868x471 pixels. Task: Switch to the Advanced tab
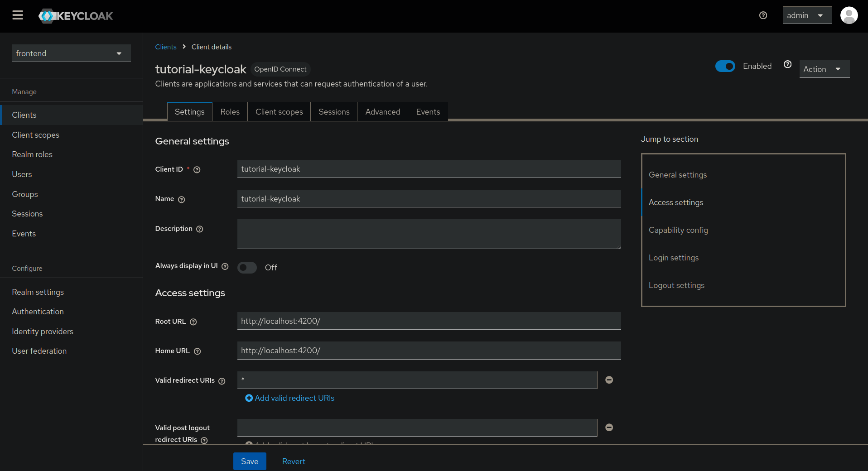[x=383, y=112]
